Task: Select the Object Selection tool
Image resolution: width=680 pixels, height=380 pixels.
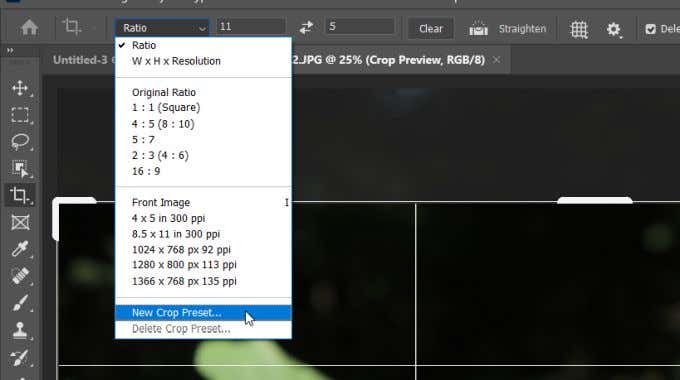Action: pos(20,169)
